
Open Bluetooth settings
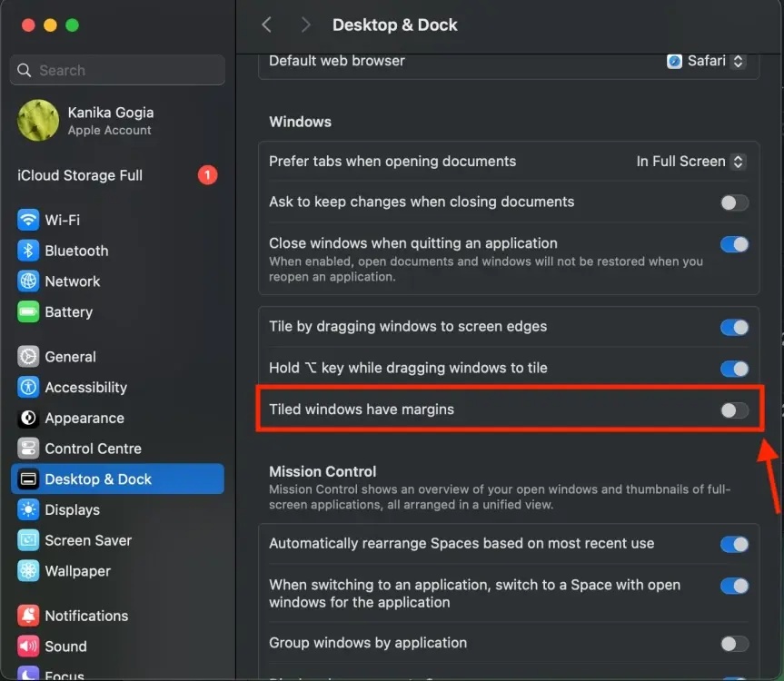[74, 250]
